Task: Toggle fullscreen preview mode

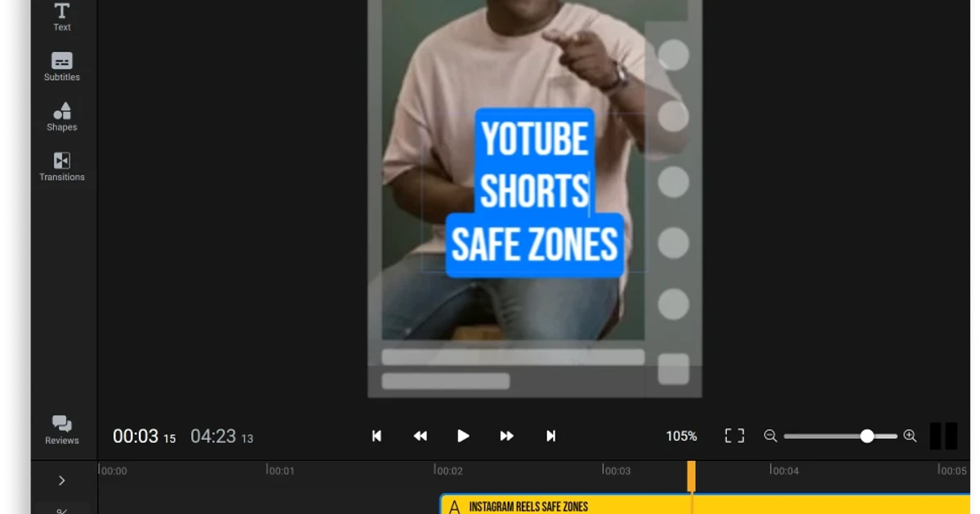Action: pos(734,436)
